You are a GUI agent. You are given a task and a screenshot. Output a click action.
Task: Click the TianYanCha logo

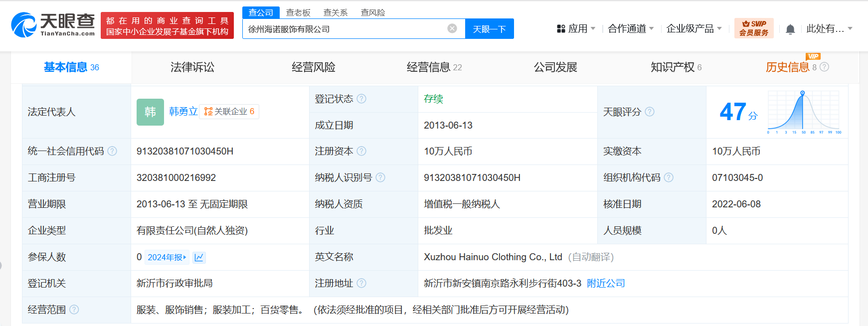coord(53,25)
